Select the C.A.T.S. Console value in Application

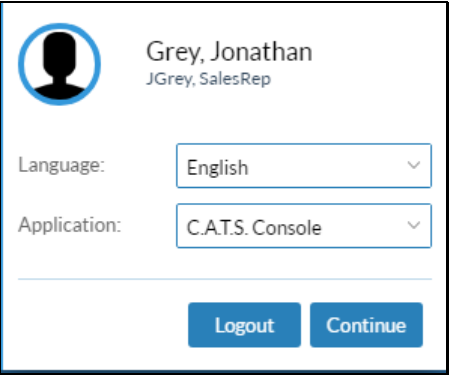[x=254, y=228]
